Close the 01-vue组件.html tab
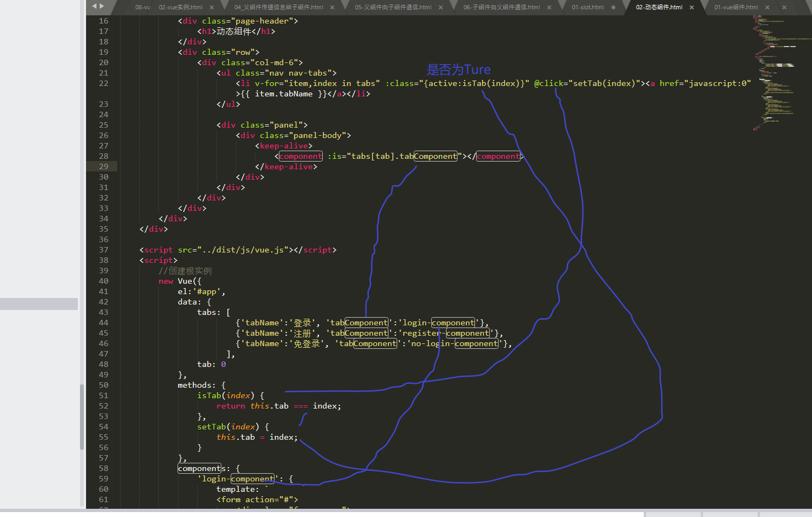Viewport: 812px width, 517px height. [767, 7]
